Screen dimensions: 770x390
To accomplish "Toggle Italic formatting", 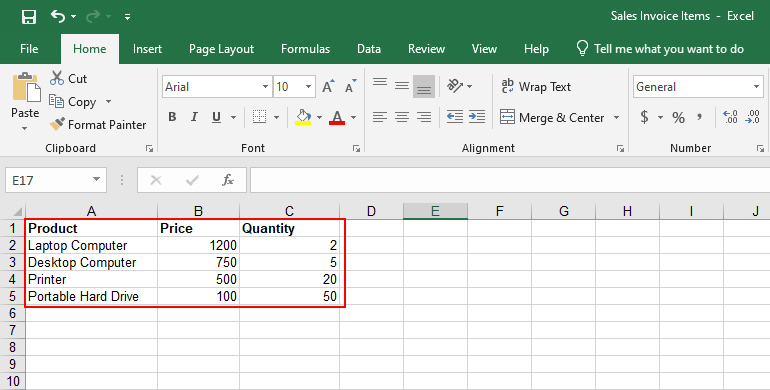I will tap(194, 117).
